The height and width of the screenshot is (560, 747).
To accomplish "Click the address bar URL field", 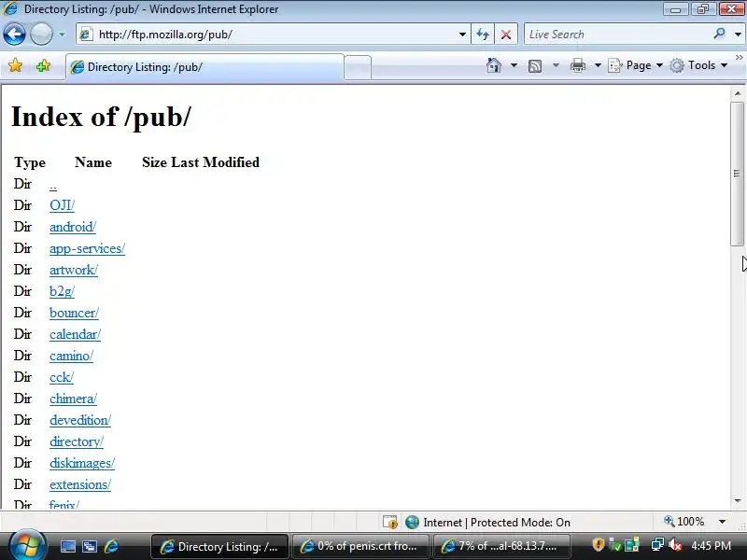I will [x=272, y=35].
